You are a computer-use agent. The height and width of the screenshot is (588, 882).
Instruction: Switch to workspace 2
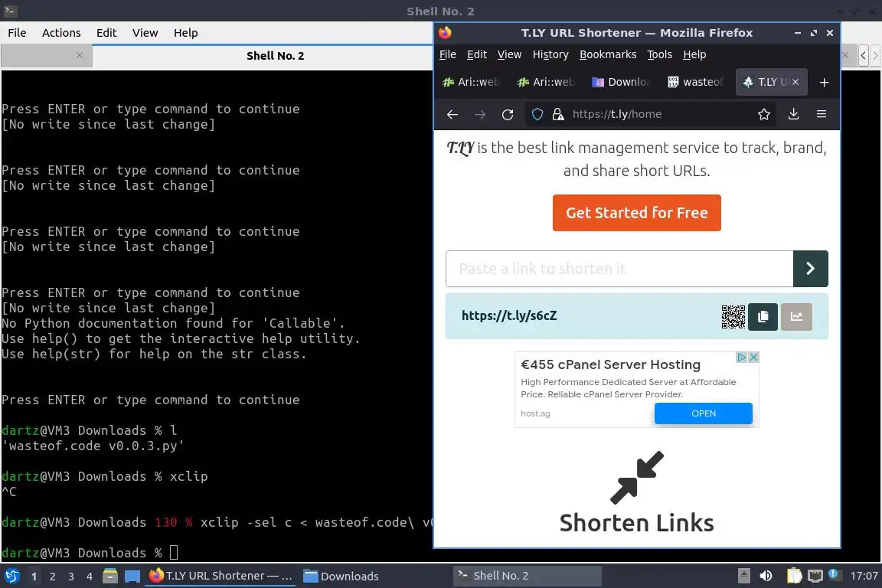click(52, 577)
